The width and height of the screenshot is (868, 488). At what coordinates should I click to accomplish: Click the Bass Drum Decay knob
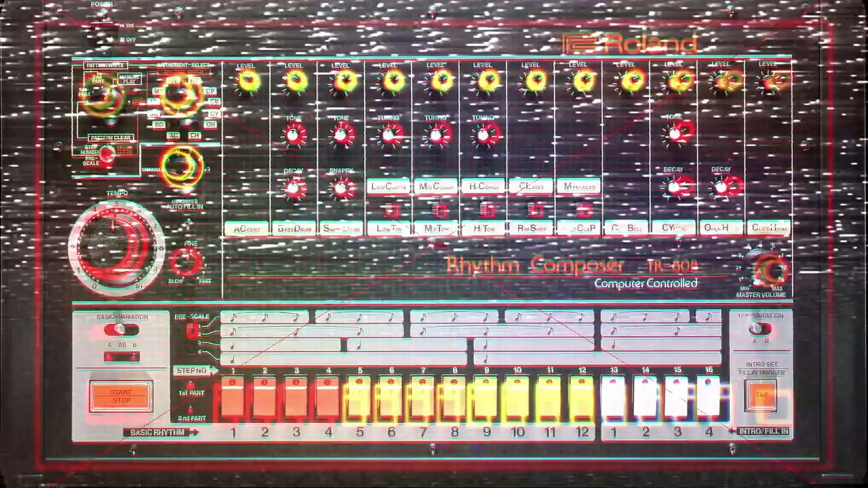[x=294, y=188]
